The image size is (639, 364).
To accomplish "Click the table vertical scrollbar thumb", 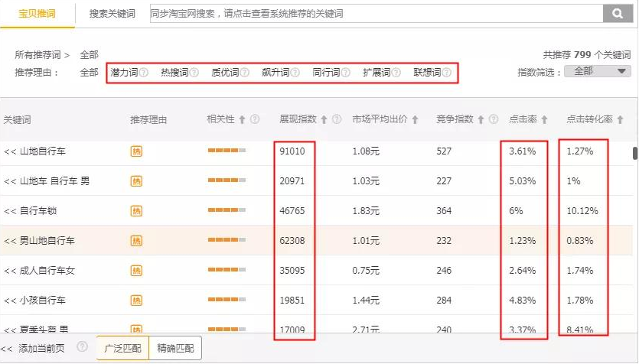I will point(635,154).
